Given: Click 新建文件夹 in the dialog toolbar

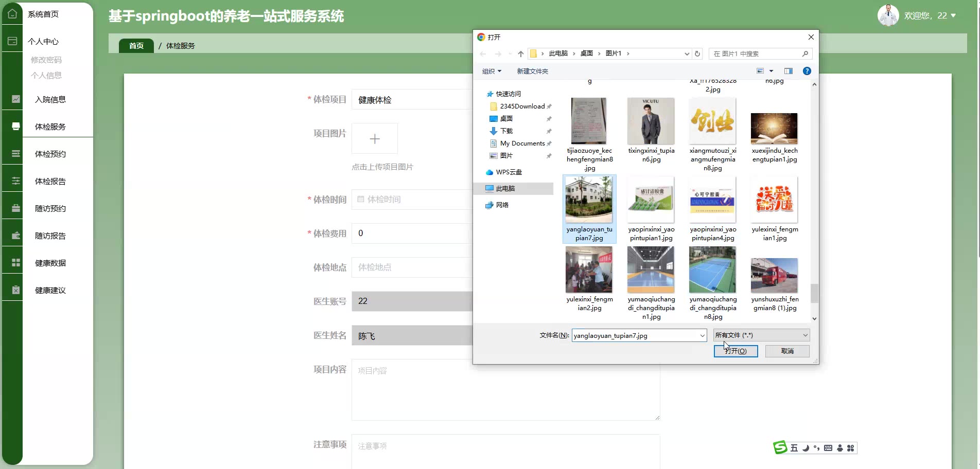Looking at the screenshot, I should (532, 71).
